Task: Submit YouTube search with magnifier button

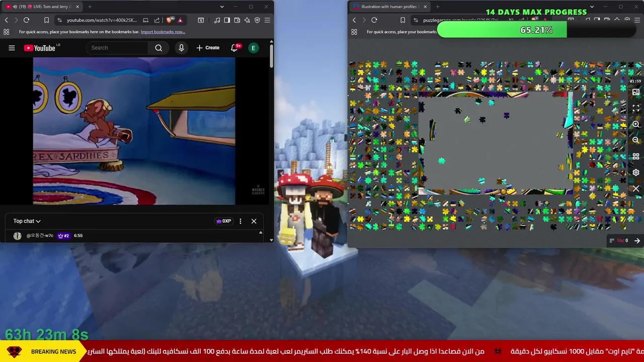Action: (158, 48)
